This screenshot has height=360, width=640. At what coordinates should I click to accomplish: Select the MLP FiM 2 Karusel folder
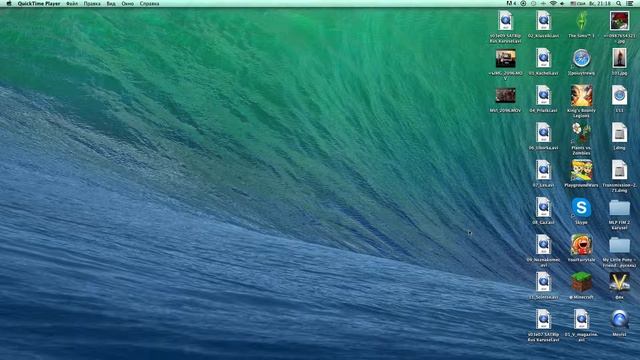coord(619,208)
